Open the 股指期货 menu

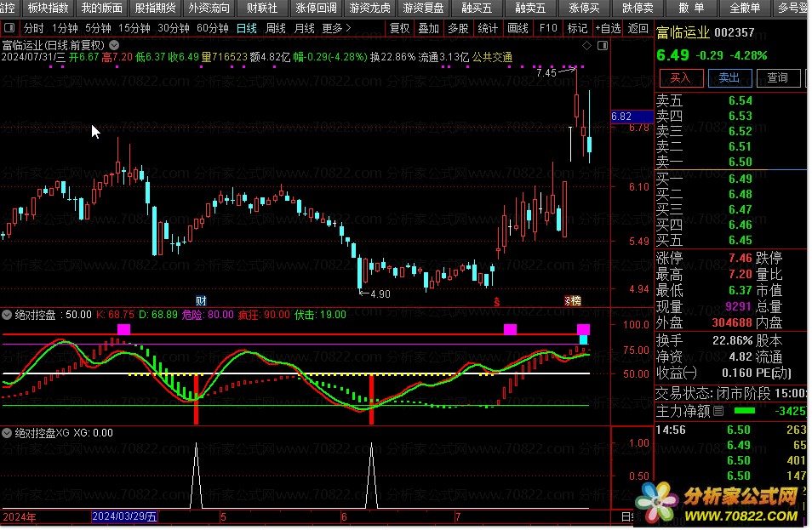point(155,8)
